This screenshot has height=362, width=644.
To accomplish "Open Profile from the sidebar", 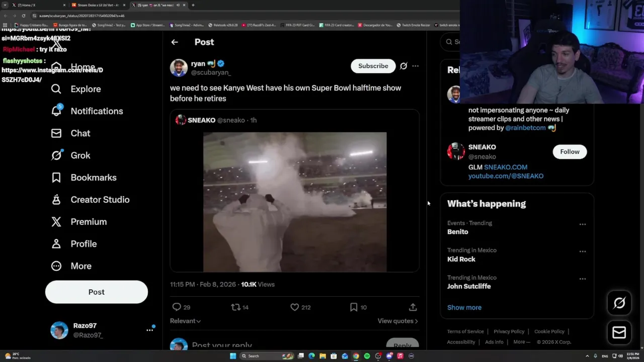I will [x=74, y=244].
